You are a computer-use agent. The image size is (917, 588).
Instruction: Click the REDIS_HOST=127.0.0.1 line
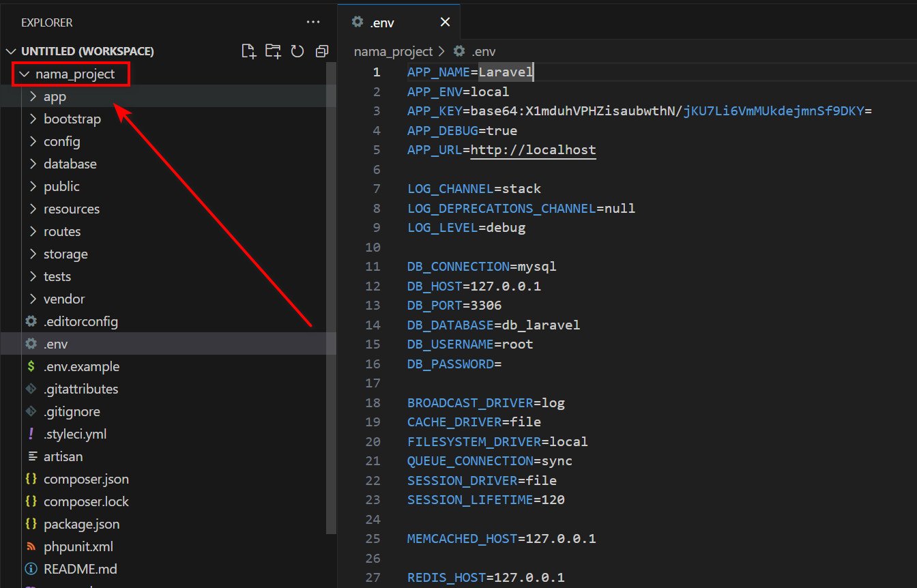[x=486, y=578]
